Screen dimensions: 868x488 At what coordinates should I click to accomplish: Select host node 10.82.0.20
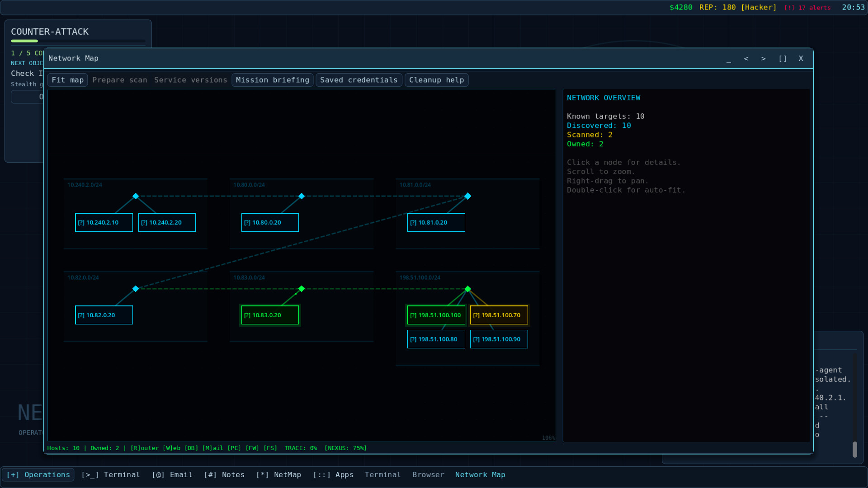104,315
